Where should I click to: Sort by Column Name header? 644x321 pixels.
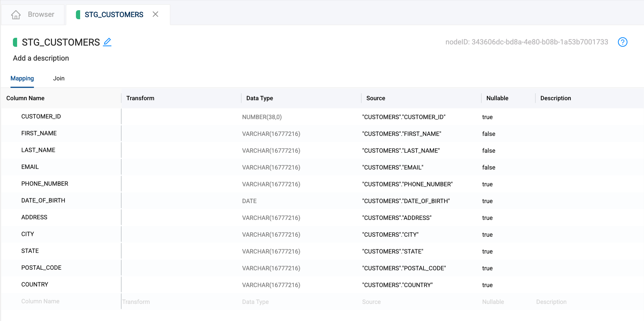(26, 98)
